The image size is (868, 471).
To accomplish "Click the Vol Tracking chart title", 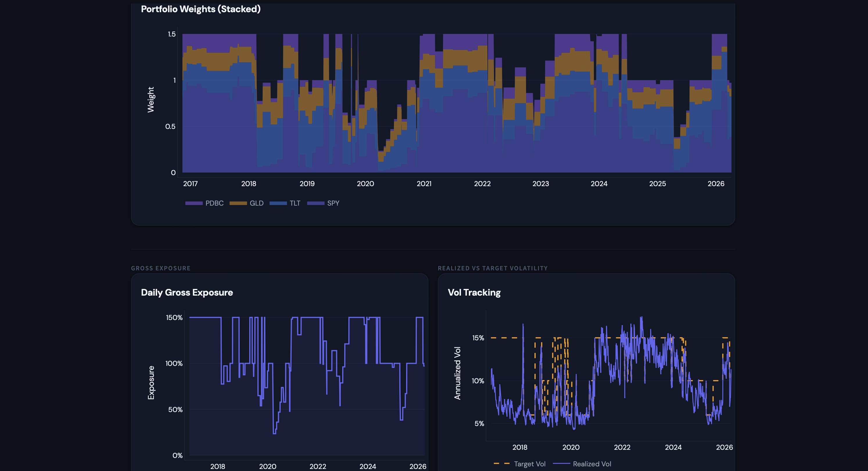I will (x=474, y=292).
